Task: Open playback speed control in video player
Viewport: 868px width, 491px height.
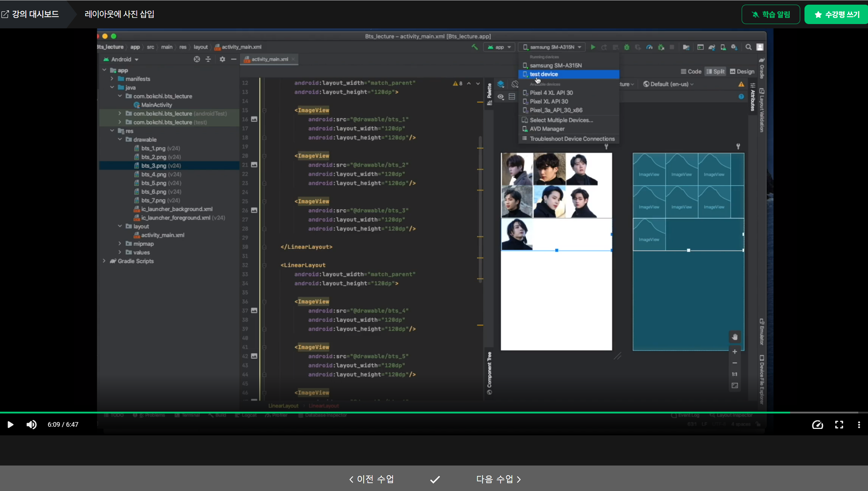Action: 817,425
